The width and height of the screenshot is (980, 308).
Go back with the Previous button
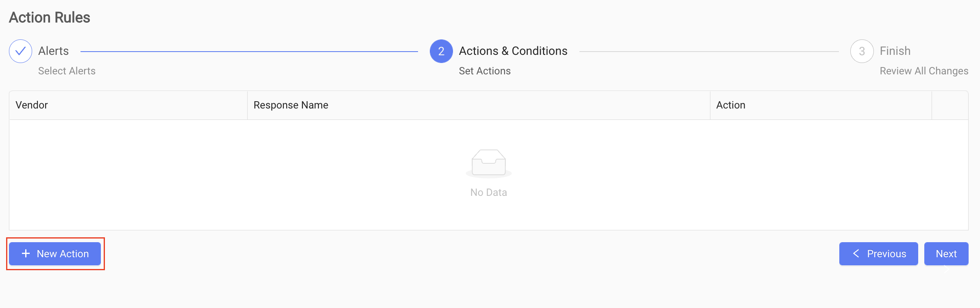(878, 254)
